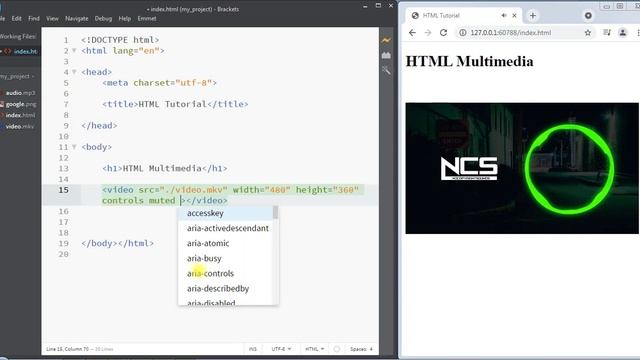Click line number 15 in the gutter
This screenshot has height=360, width=640.
click(63, 190)
